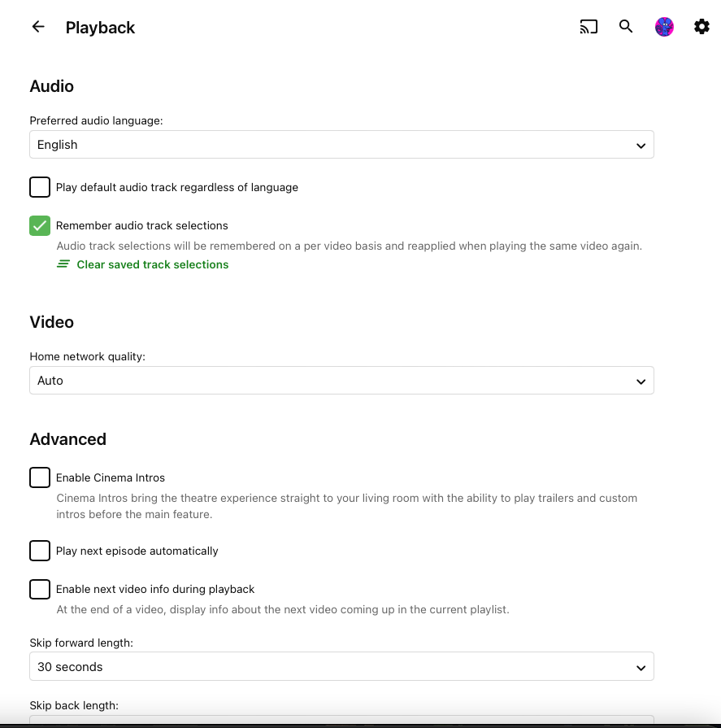Viewport: 721px width, 728px height.
Task: Open the settings gear icon
Action: (701, 27)
